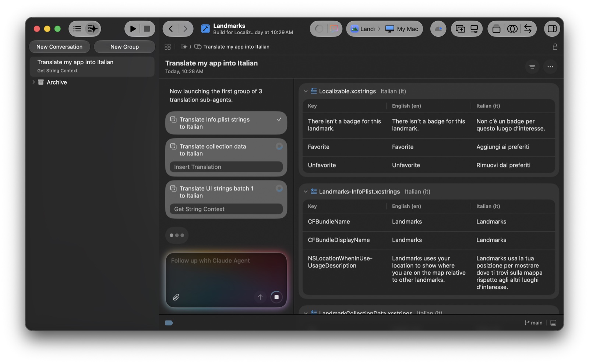Click the Landmarks-InfoPlist.xcstrings file title
The width and height of the screenshot is (589, 364).
[x=359, y=192]
